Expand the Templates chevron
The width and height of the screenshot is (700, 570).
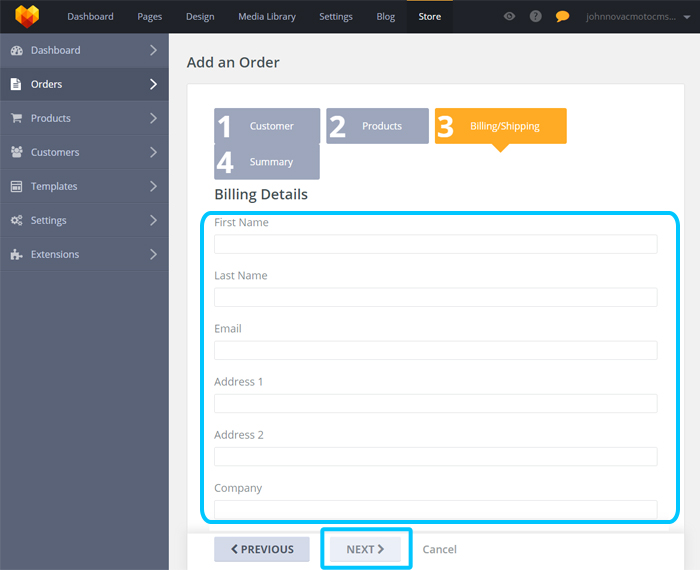154,186
